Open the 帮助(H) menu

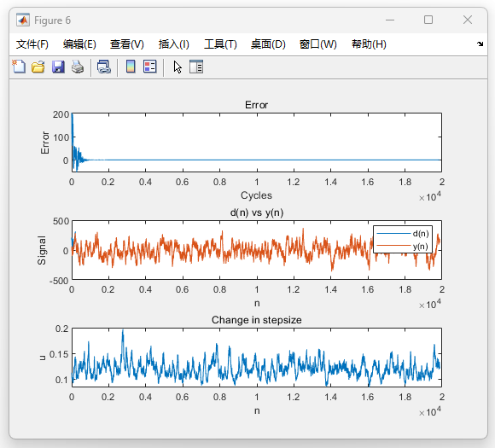pos(369,44)
